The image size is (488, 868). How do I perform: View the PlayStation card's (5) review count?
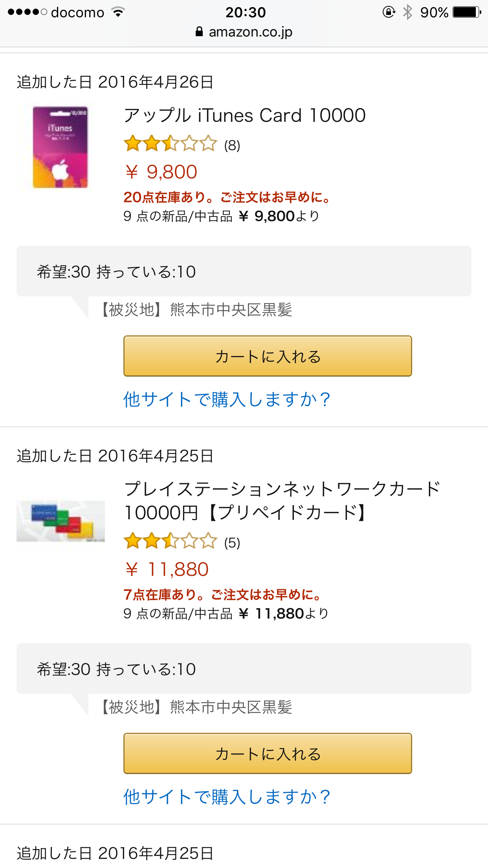tap(232, 543)
